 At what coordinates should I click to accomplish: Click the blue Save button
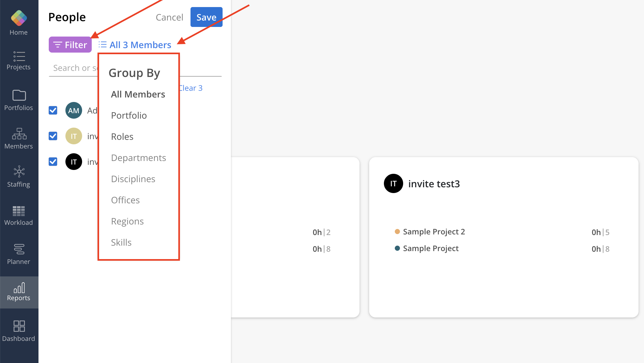206,17
